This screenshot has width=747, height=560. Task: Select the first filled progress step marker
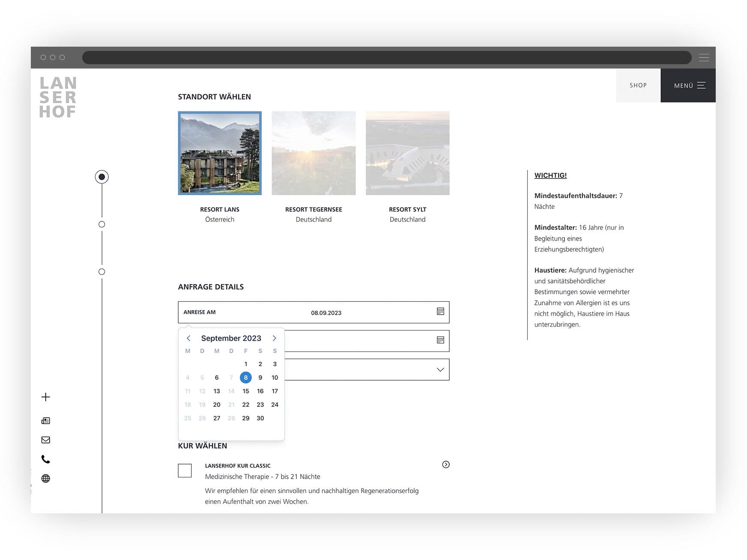[102, 177]
